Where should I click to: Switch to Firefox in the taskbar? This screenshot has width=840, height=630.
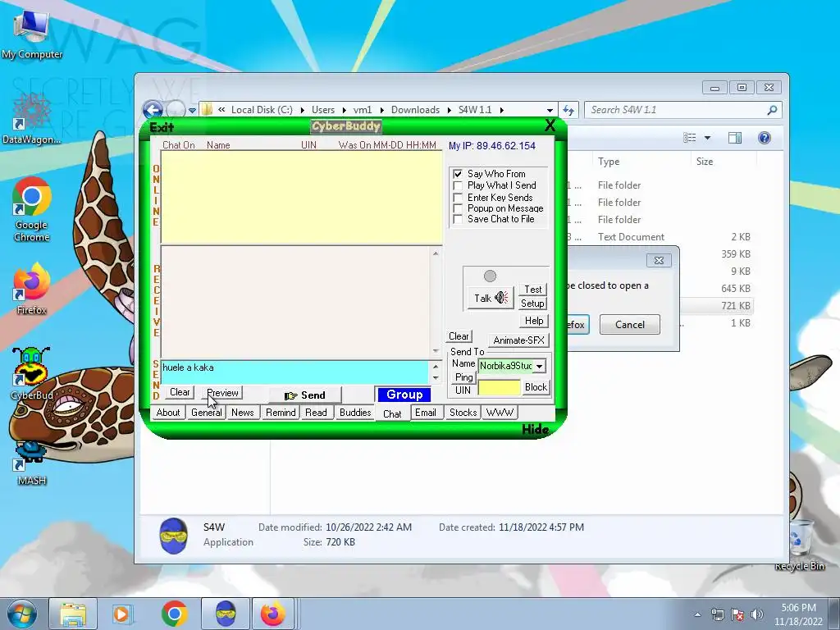[x=273, y=614]
